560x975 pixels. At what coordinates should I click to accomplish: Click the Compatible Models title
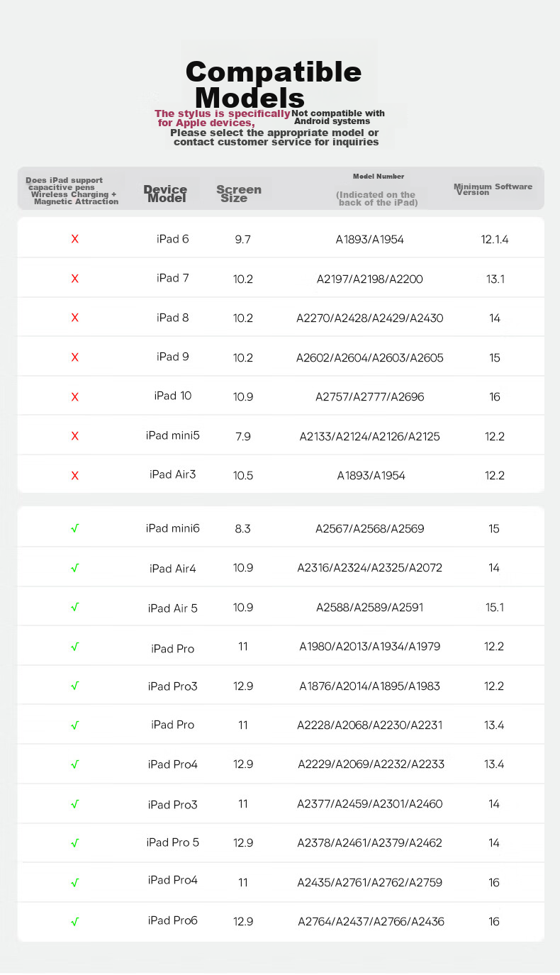(x=274, y=84)
